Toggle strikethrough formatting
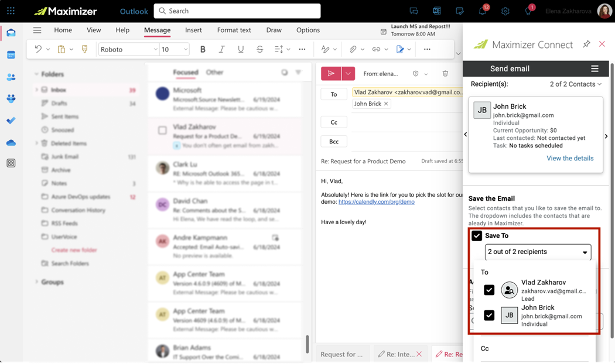This screenshot has height=364, width=615. point(259,49)
